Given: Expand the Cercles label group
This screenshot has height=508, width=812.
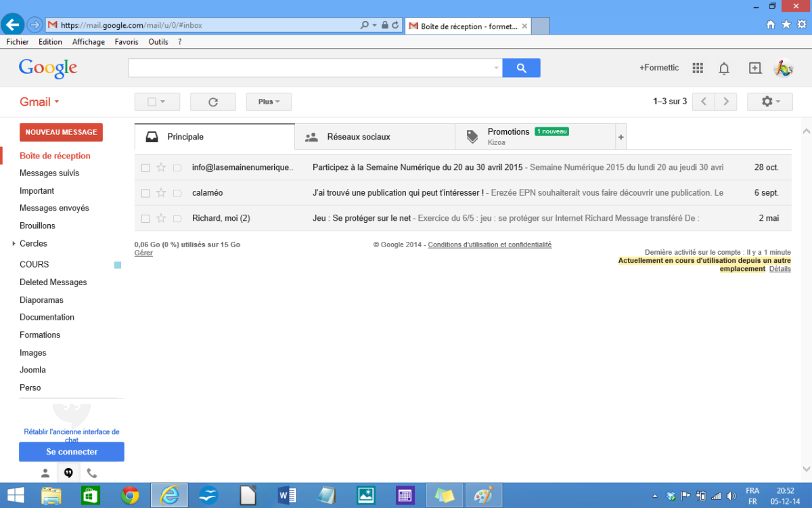Looking at the screenshot, I should [x=14, y=243].
